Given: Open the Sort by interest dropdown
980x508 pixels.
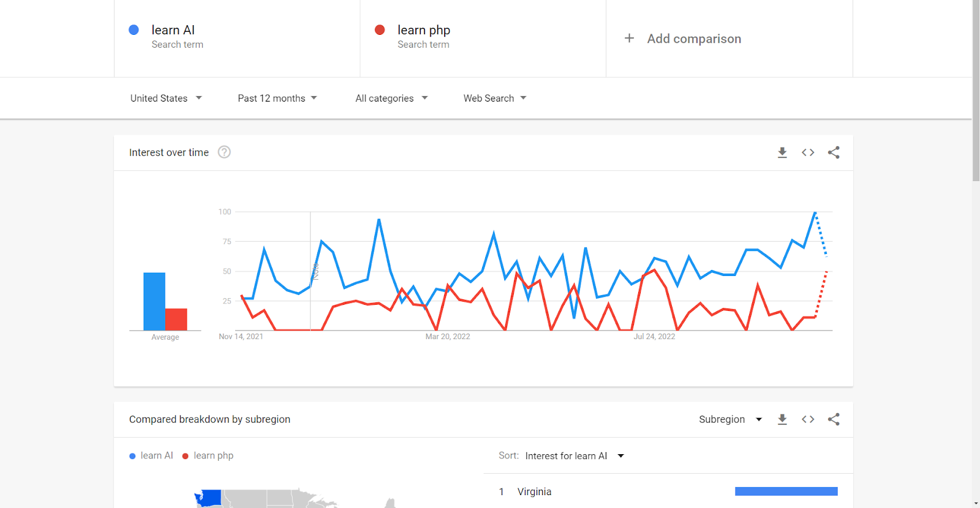Looking at the screenshot, I should coord(574,456).
